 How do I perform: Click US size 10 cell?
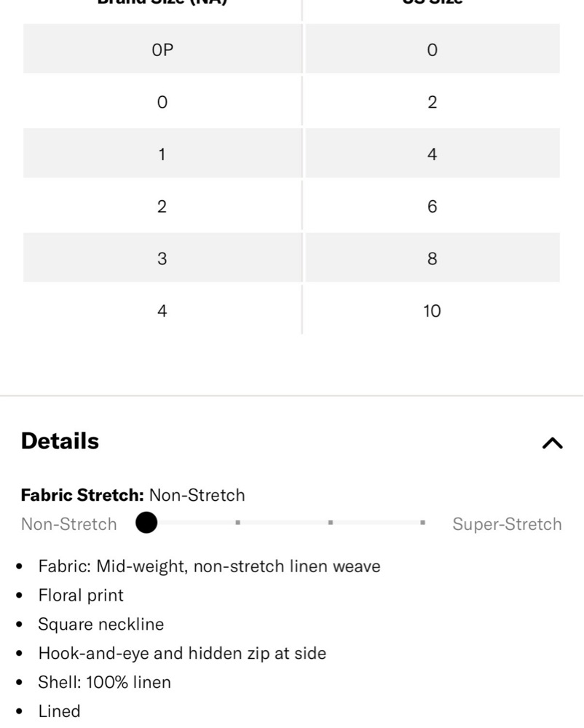click(x=433, y=310)
